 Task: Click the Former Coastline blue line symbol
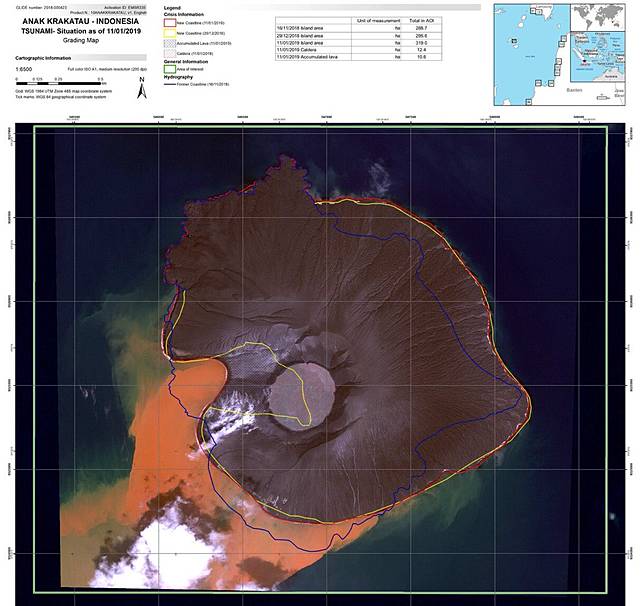[170, 84]
